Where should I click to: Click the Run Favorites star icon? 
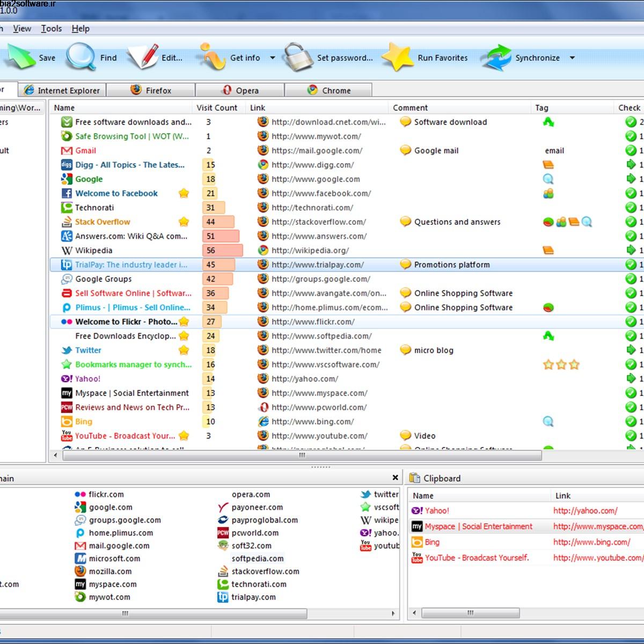click(397, 56)
